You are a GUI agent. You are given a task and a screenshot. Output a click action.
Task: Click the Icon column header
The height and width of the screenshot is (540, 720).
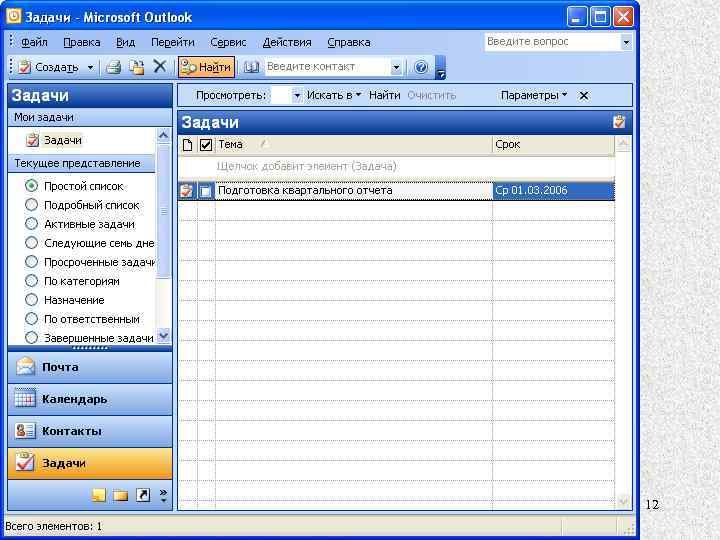click(x=187, y=145)
